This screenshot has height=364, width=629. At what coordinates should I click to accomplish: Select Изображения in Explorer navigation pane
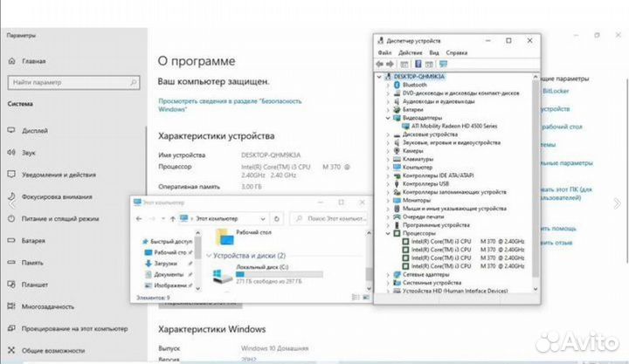click(170, 285)
